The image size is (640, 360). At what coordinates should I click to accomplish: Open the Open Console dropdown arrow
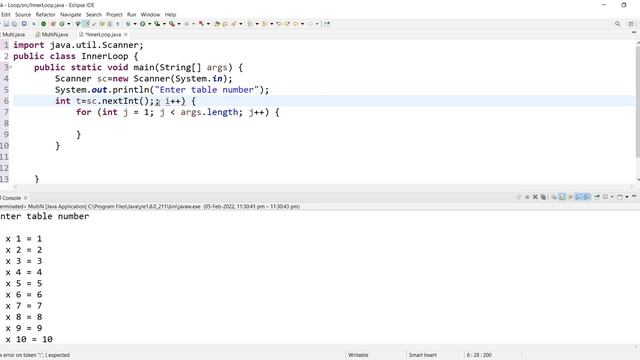pyautogui.click(x=627, y=197)
